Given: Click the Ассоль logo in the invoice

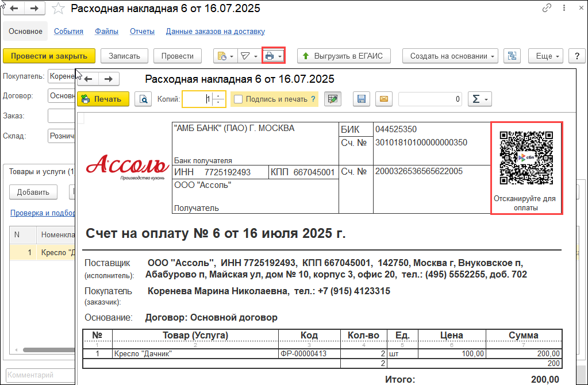Looking at the screenshot, I should click(x=128, y=167).
